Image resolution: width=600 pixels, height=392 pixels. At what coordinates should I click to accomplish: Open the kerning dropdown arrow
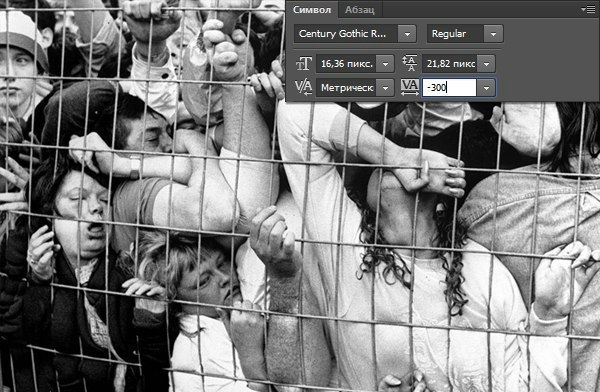(x=385, y=88)
